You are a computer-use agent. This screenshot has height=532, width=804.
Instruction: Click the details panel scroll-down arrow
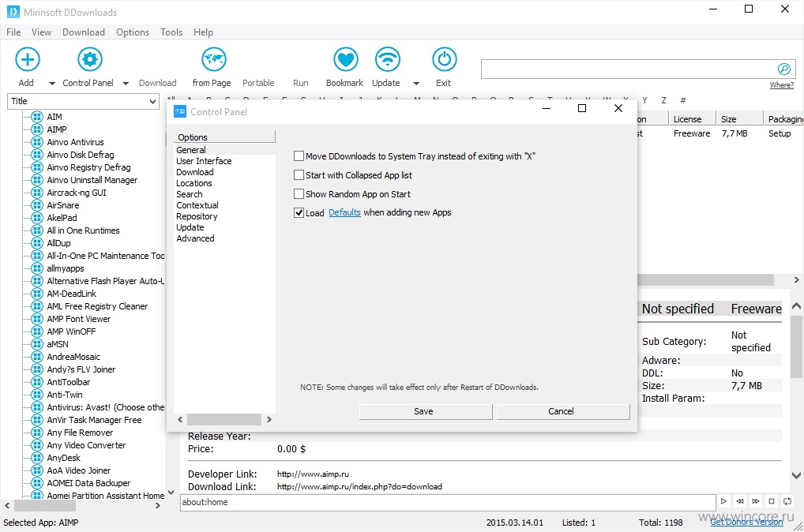point(796,476)
